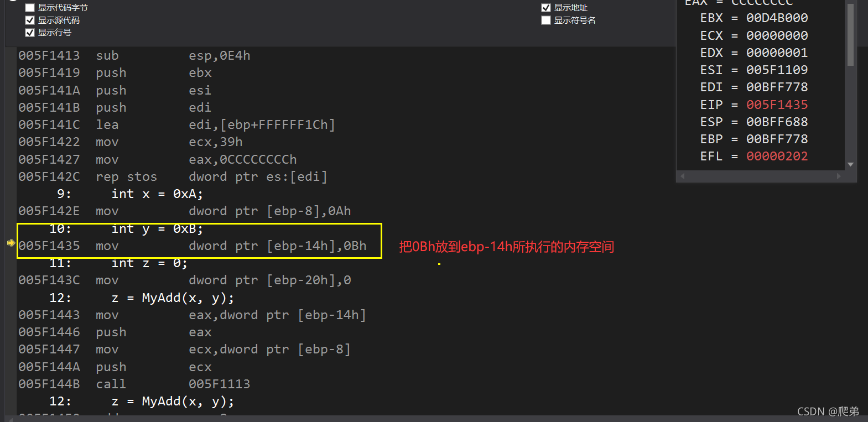Image resolution: width=868 pixels, height=422 pixels.
Task: Click the push eax line at 005F1446
Action: (x=115, y=332)
